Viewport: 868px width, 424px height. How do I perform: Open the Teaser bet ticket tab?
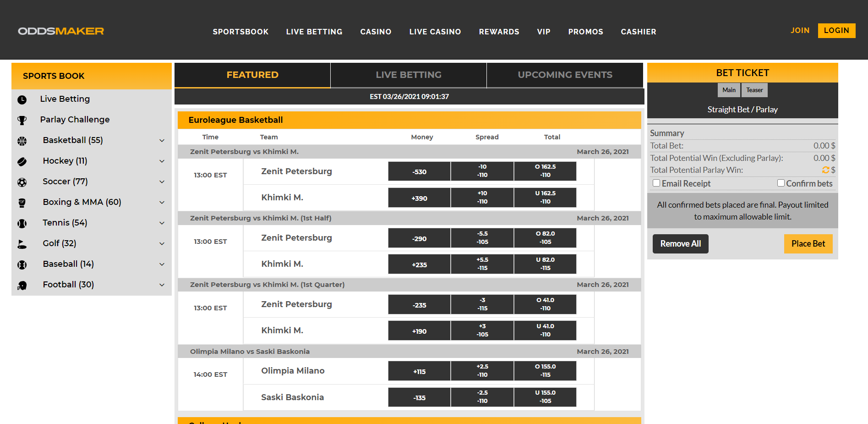click(x=754, y=90)
